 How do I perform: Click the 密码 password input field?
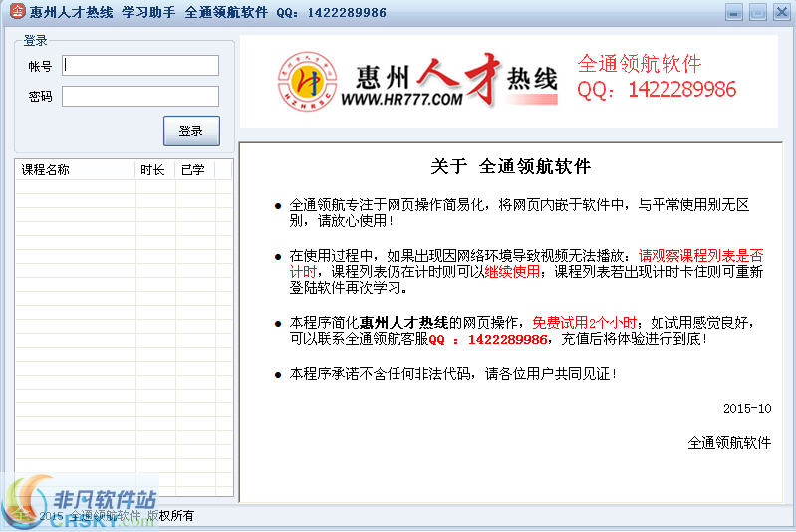click(140, 96)
